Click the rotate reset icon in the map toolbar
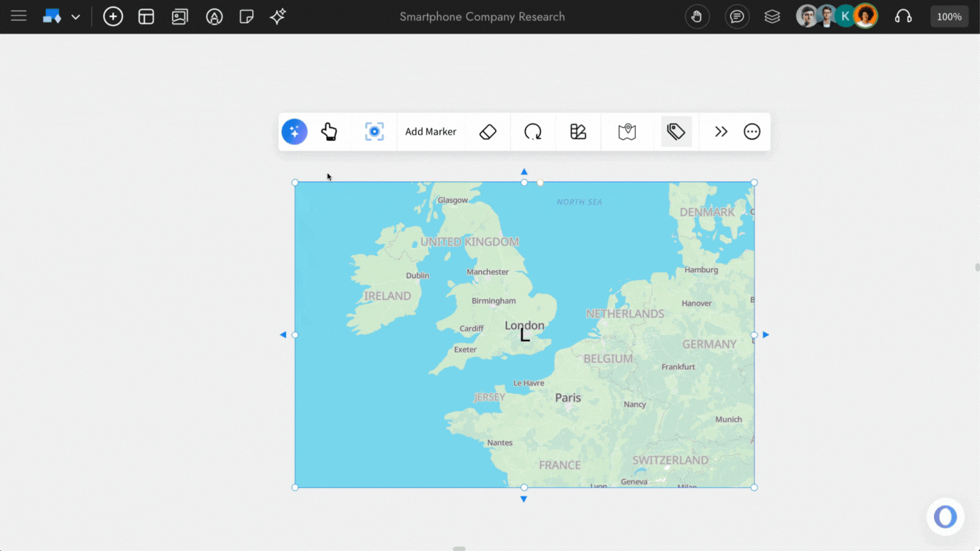Screen dimensions: 980x551 [x=533, y=131]
